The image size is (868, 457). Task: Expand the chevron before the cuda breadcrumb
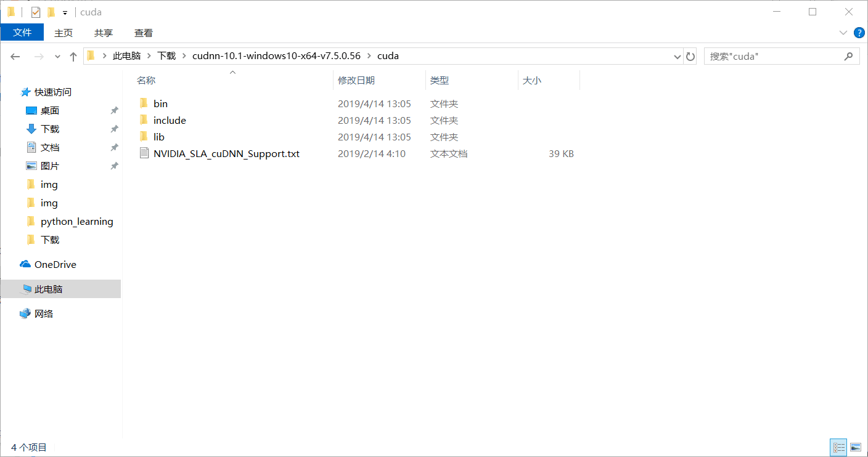pos(369,56)
